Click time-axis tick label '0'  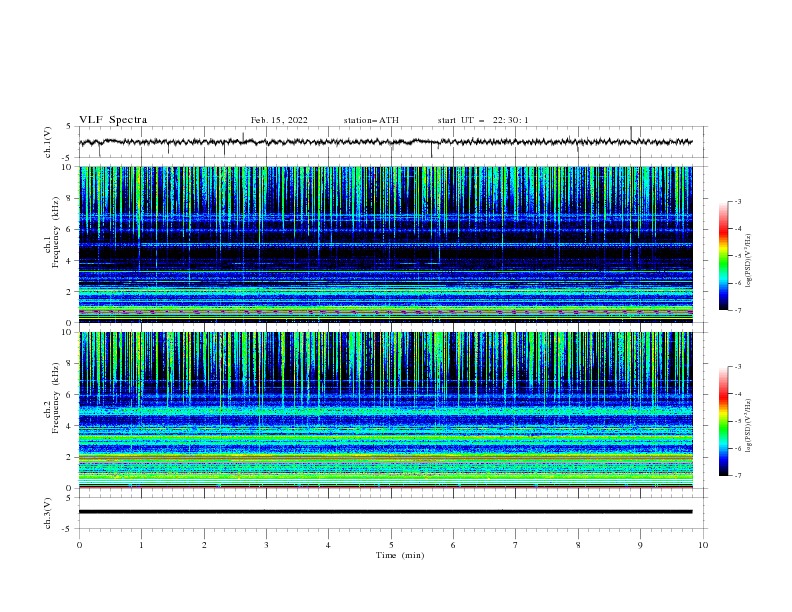point(79,545)
